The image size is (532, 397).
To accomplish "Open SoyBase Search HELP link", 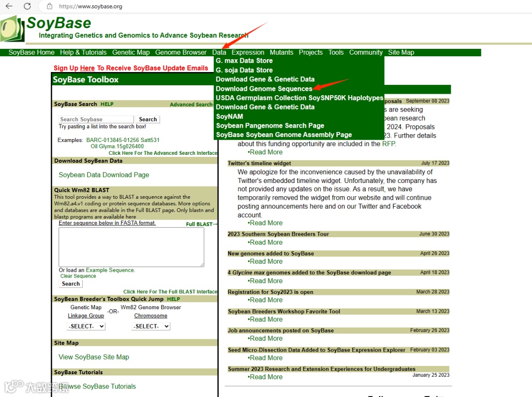I will point(107,104).
